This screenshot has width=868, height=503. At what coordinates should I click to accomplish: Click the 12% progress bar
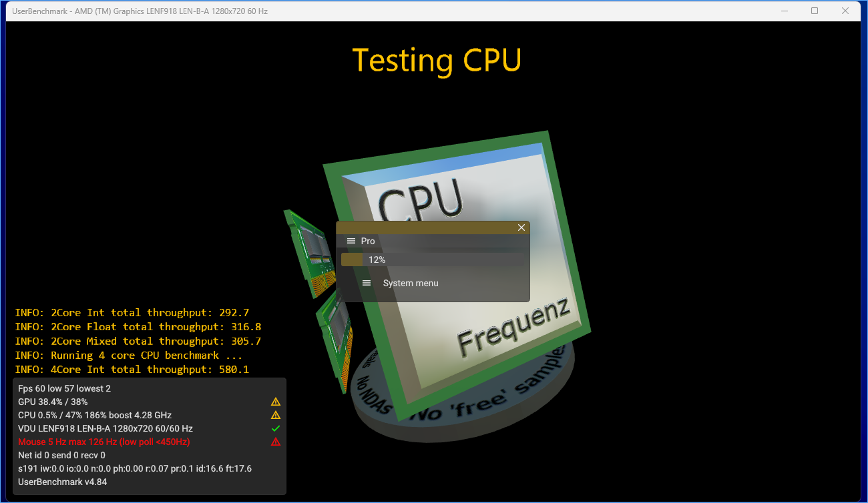(x=433, y=260)
